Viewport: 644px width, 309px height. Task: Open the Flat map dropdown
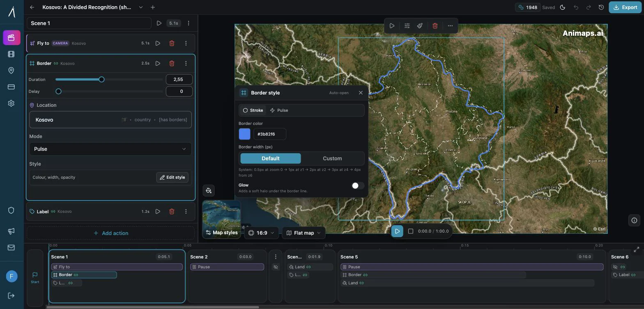click(x=304, y=233)
